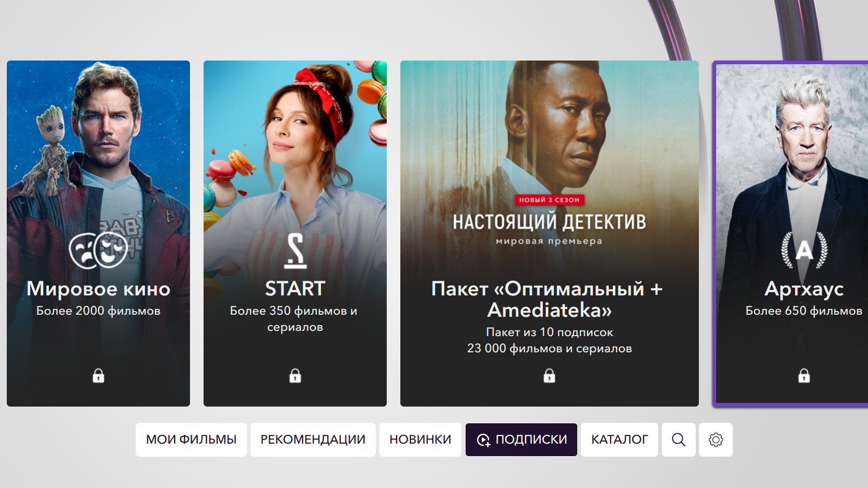The width and height of the screenshot is (868, 488).
Task: Click the START logo icon
Action: [295, 251]
